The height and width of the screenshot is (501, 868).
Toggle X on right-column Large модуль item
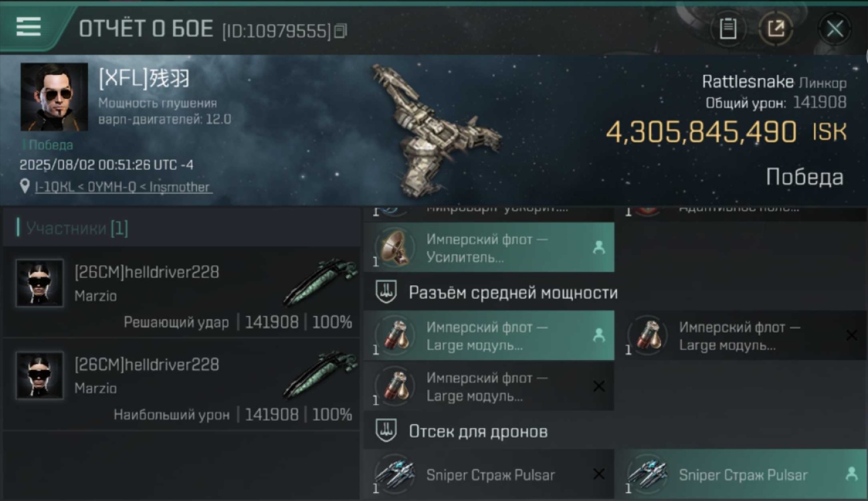(x=851, y=335)
